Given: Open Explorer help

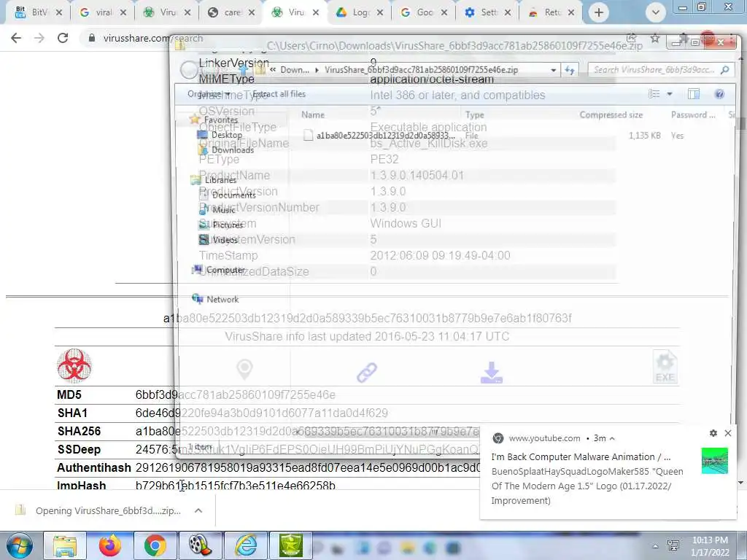Looking at the screenshot, I should click(719, 94).
